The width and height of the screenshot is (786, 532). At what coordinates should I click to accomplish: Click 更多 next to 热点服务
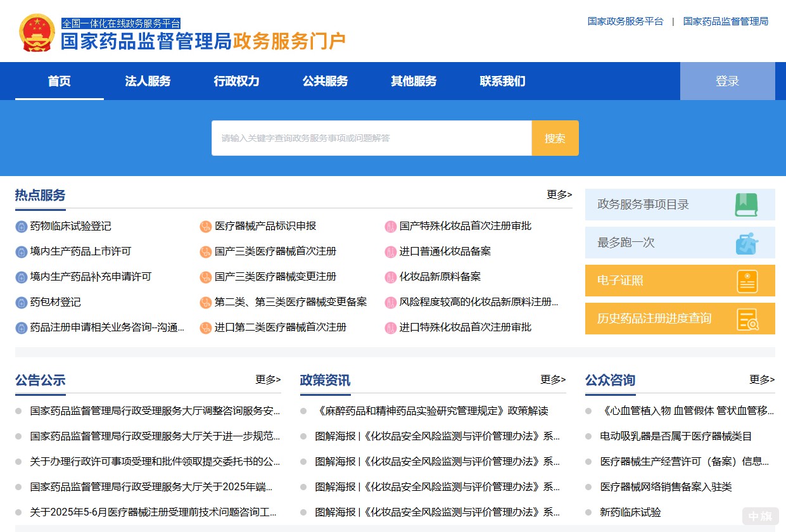point(559,195)
